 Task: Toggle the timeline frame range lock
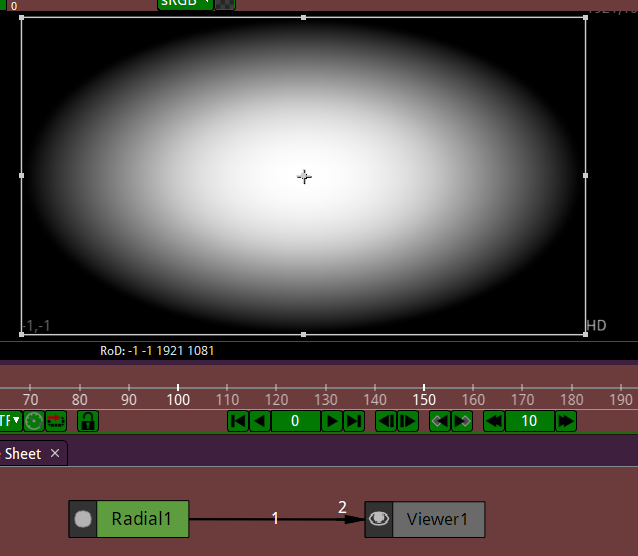(x=88, y=421)
